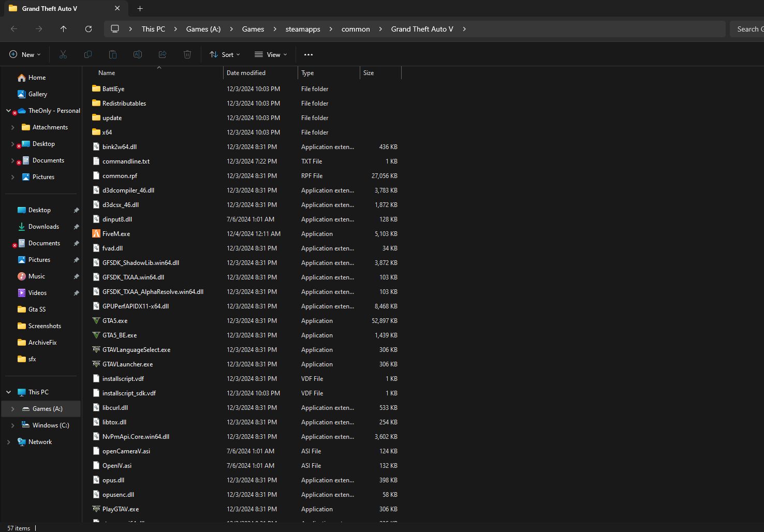Click the Paste clipboard icon

click(113, 54)
